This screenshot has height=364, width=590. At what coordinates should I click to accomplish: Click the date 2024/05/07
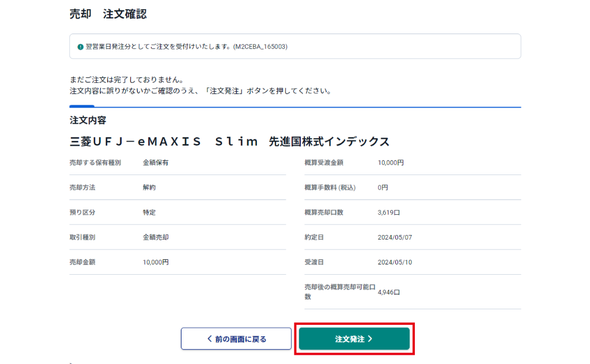(395, 237)
